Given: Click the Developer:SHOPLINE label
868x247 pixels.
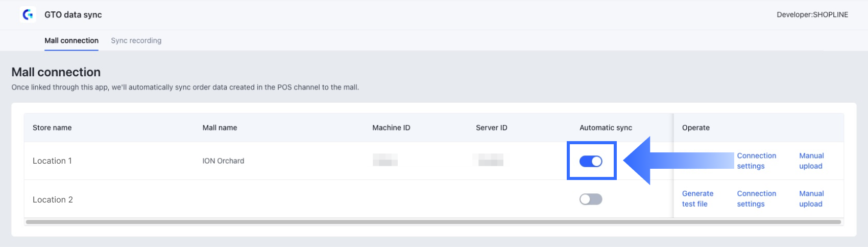Looking at the screenshot, I should (812, 15).
